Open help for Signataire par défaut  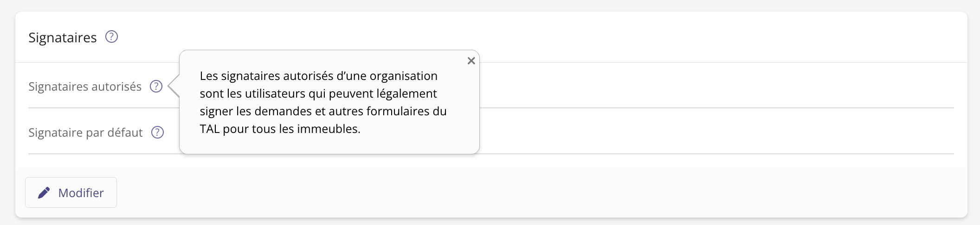158,132
